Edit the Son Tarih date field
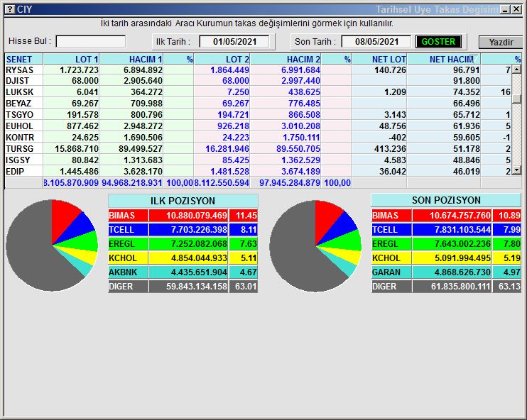Screen dimensions: 527x420 (x=376, y=42)
